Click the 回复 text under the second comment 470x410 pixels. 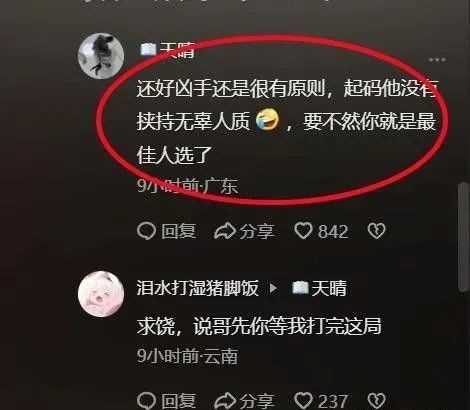(179, 401)
